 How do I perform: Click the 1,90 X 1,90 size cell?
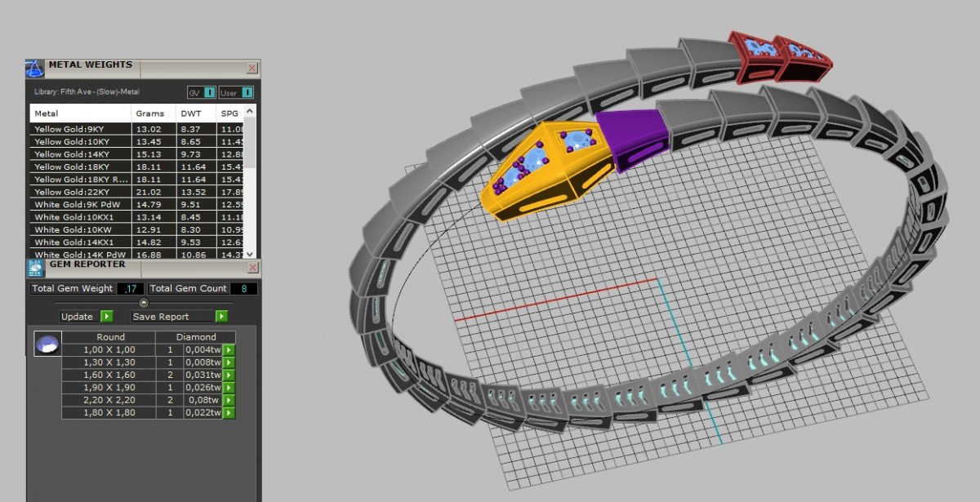109,388
